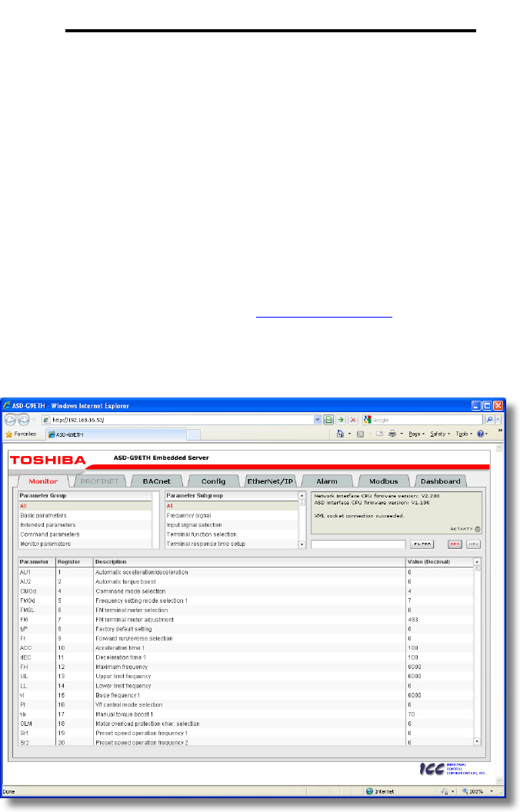The image size is (520, 812).
Task: Click the FILTER button
Action: coord(422,544)
